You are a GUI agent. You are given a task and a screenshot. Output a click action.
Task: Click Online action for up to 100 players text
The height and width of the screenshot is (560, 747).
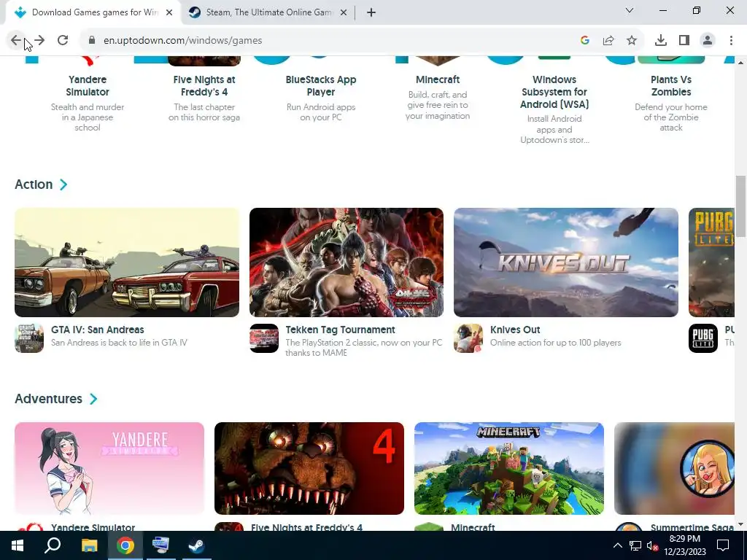(555, 343)
